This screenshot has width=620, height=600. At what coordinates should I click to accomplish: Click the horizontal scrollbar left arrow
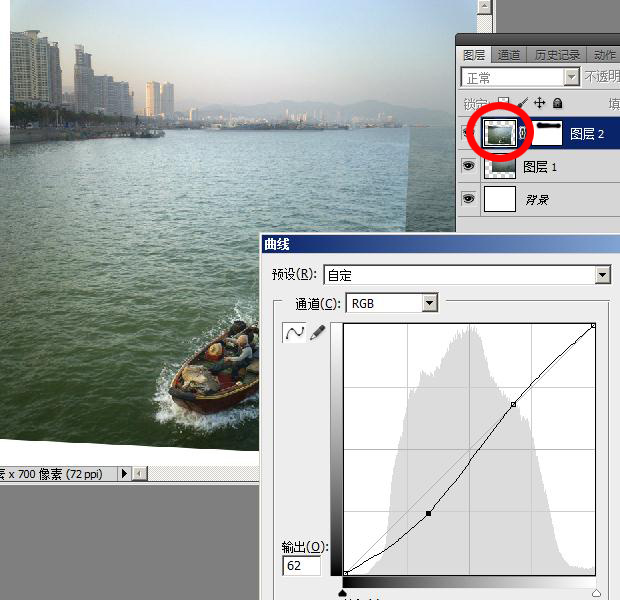coord(139,473)
